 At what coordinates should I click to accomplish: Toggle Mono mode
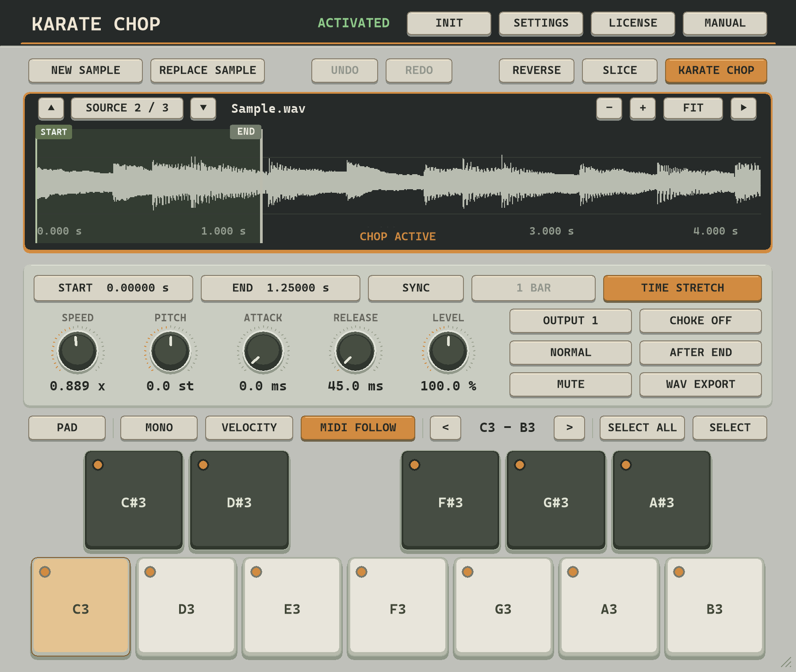(x=159, y=428)
